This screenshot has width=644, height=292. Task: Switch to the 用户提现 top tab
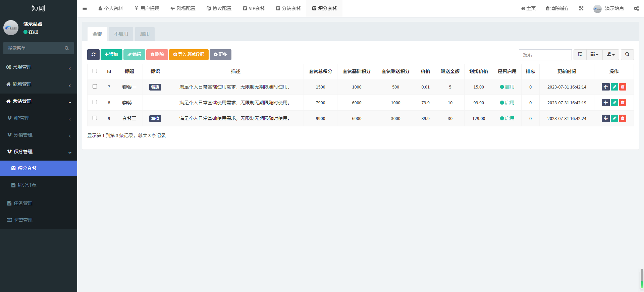point(147,8)
